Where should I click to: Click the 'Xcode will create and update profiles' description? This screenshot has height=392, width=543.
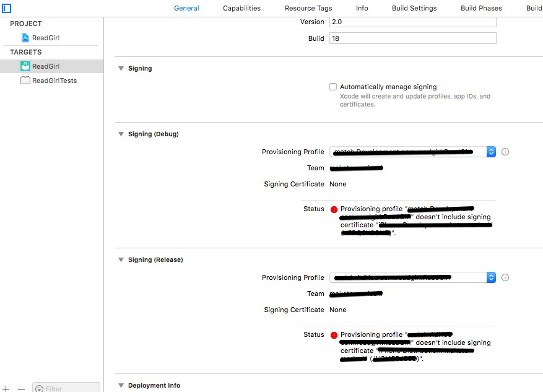tap(415, 100)
